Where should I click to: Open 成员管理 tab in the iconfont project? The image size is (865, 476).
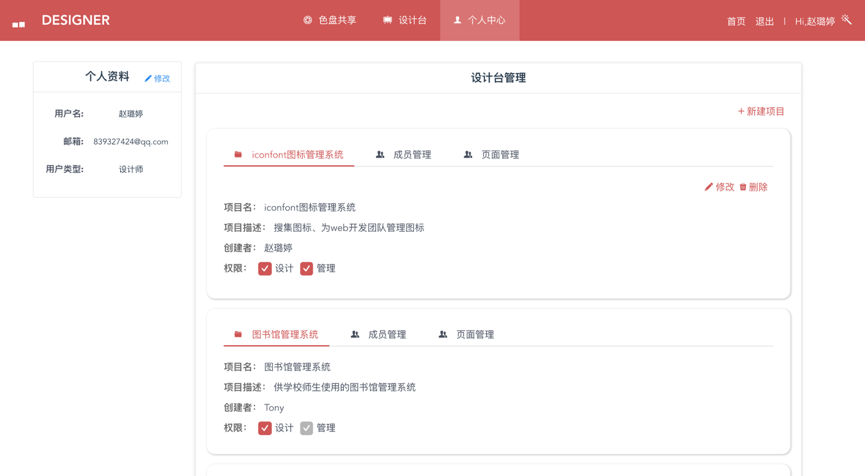[x=403, y=154]
